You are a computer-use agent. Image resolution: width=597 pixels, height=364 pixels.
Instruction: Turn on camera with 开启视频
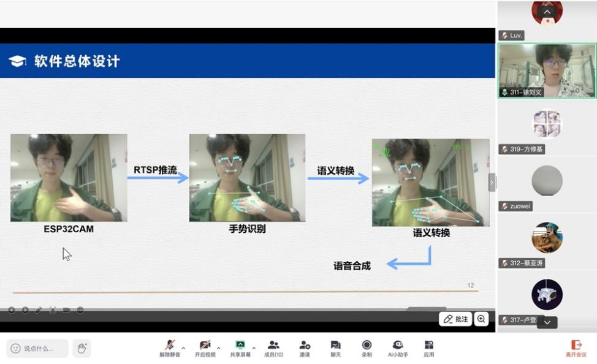(205, 348)
